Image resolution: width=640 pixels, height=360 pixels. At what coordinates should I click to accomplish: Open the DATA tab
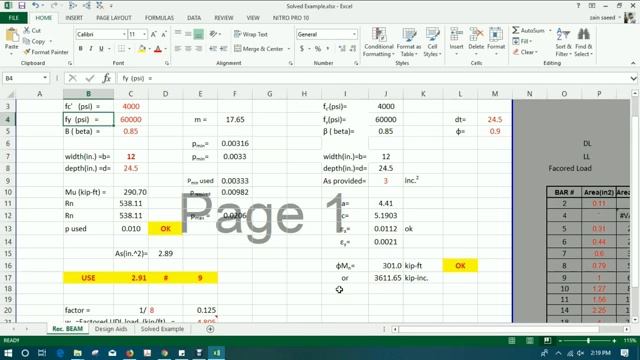click(194, 18)
